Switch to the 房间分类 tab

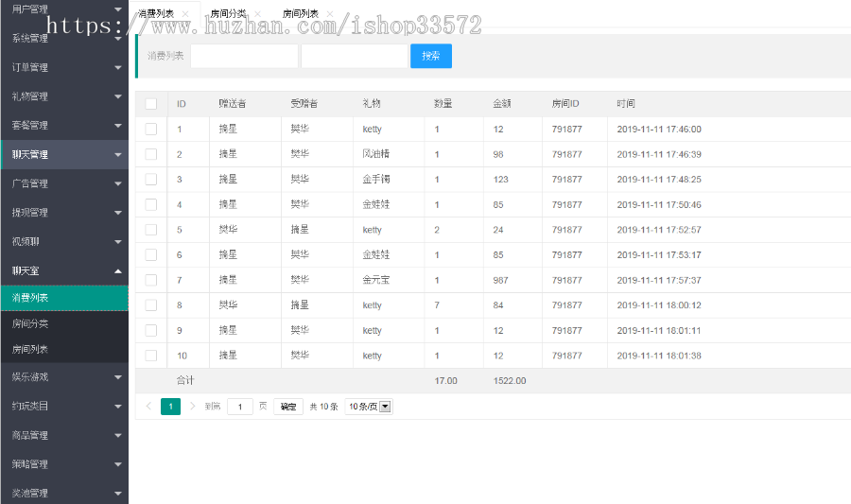click(x=228, y=14)
